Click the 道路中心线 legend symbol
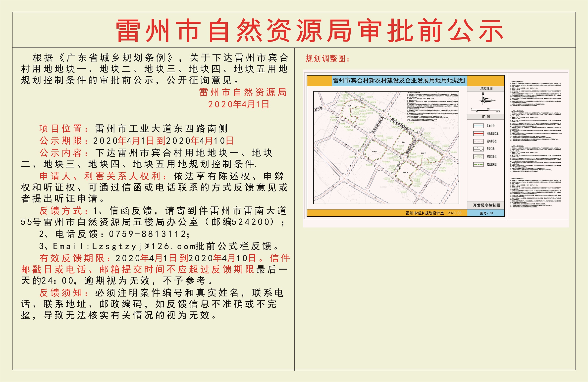Image resolution: width=588 pixels, height=382 pixels. click(478, 141)
